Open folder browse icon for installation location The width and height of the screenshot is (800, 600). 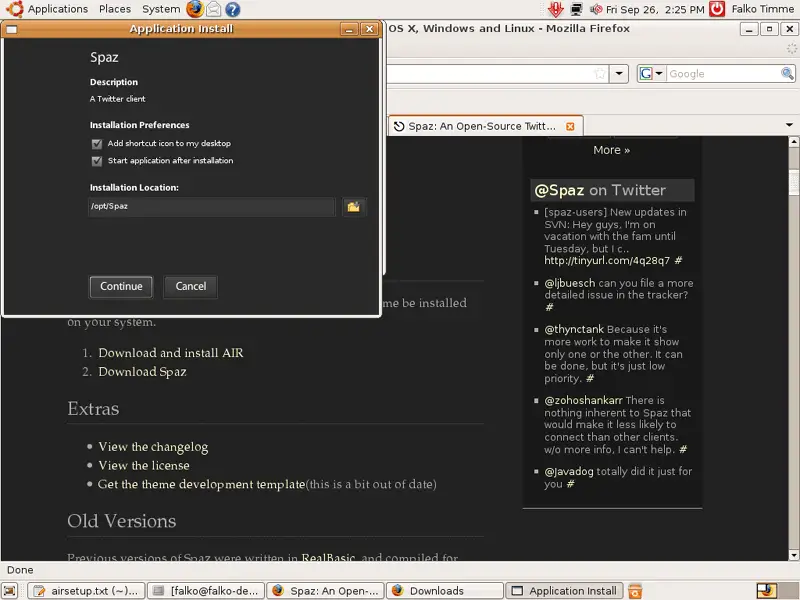pos(354,207)
